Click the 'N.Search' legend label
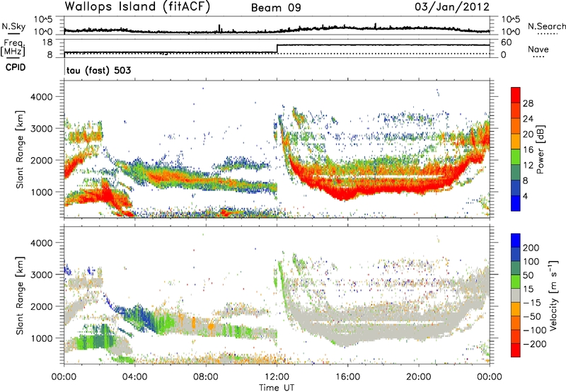This screenshot has height=392, width=566. click(x=546, y=26)
